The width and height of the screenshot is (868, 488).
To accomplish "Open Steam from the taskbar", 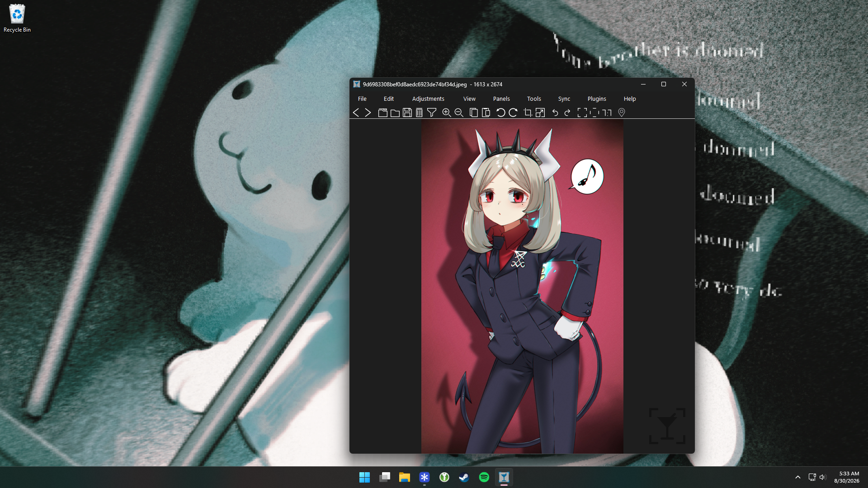I will [x=464, y=477].
